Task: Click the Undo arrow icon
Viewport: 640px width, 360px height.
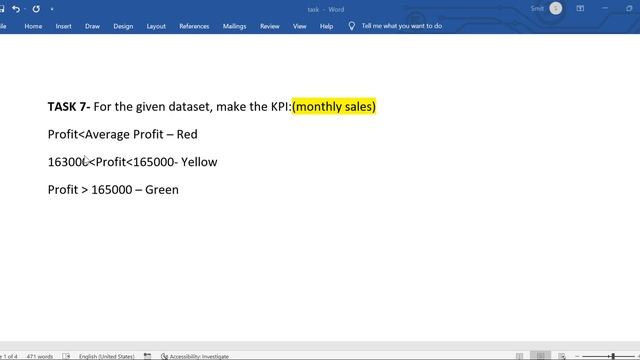Action: pos(16,9)
